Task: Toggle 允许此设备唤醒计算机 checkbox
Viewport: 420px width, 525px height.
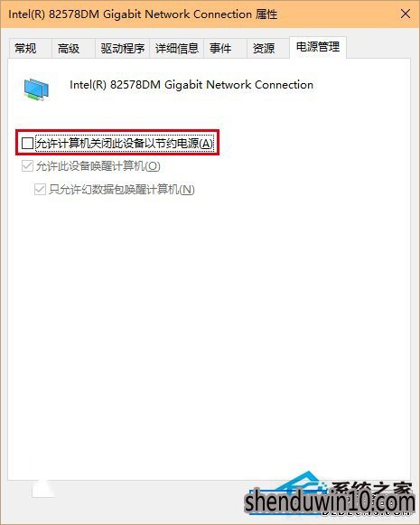Action: coord(27,166)
